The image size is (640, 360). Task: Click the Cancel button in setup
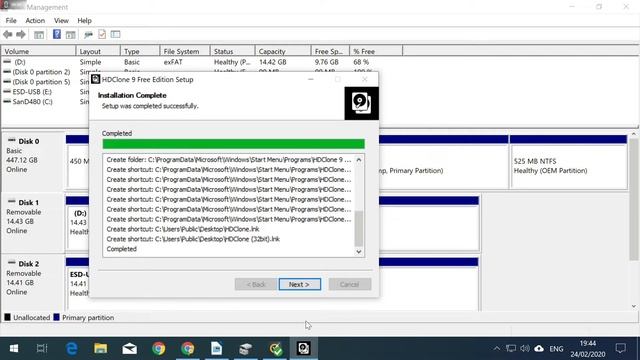[350, 284]
